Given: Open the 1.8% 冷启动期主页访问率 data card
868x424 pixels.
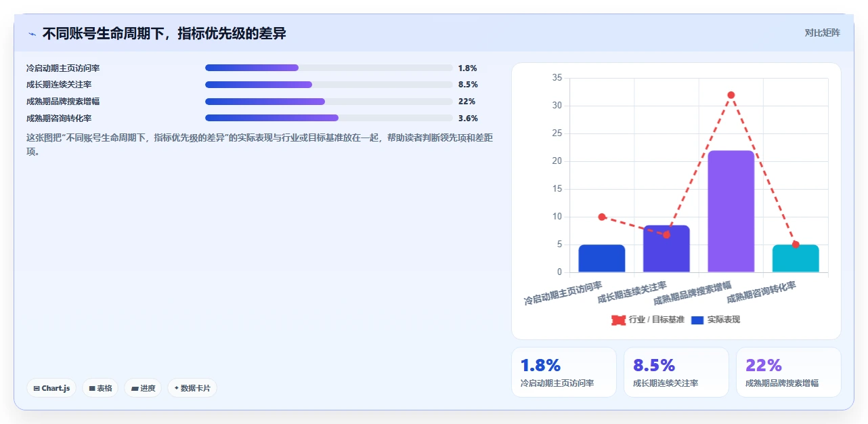Looking at the screenshot, I should (564, 372).
